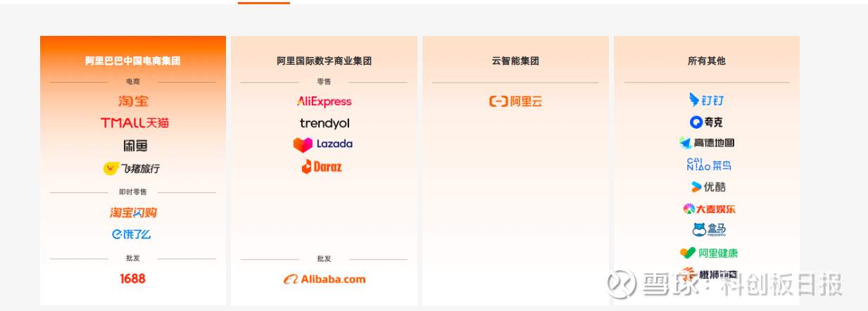Click the Ele.me (饿了么) logo
This screenshot has height=311, width=868.
click(131, 234)
